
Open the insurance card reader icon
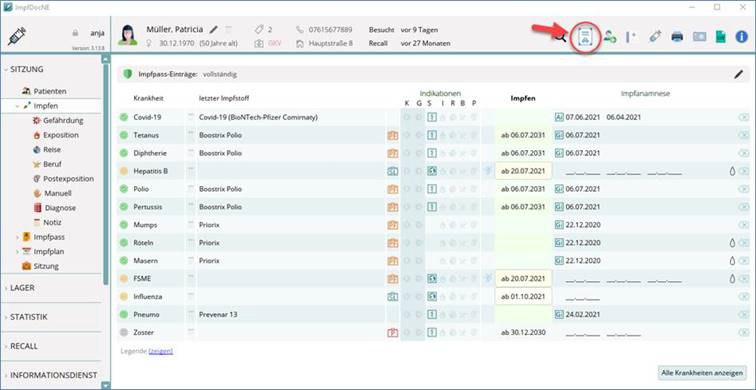click(x=699, y=37)
